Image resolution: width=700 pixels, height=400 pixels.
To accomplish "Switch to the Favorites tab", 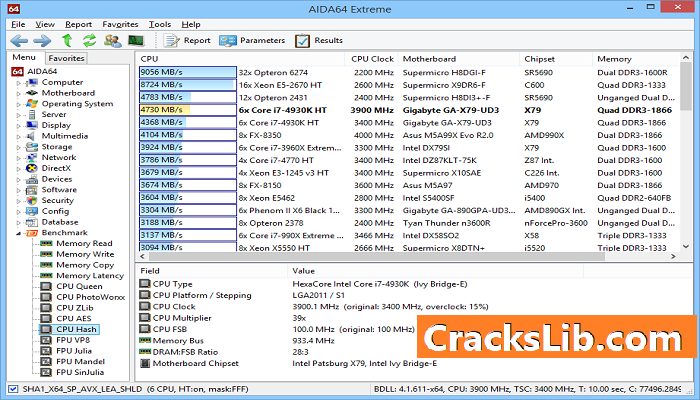I will click(x=66, y=58).
